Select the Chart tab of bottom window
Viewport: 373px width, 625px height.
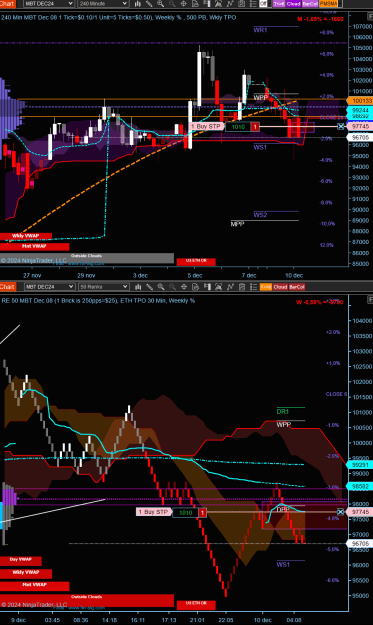point(7,287)
